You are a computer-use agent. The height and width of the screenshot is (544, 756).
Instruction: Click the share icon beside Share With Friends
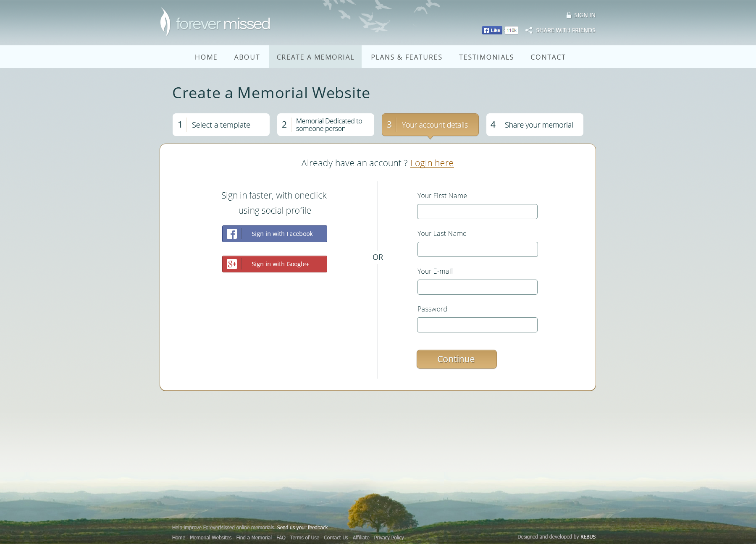(x=529, y=30)
